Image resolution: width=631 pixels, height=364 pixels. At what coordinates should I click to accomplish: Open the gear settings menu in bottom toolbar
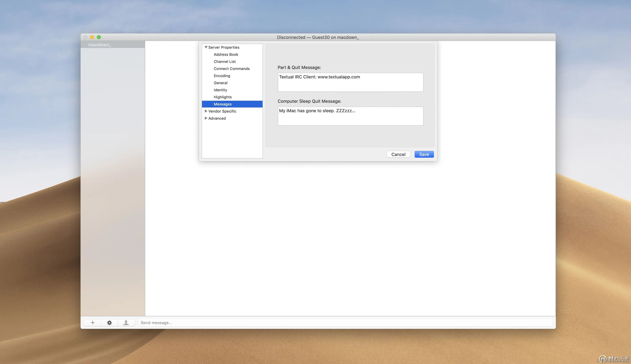[x=109, y=323]
